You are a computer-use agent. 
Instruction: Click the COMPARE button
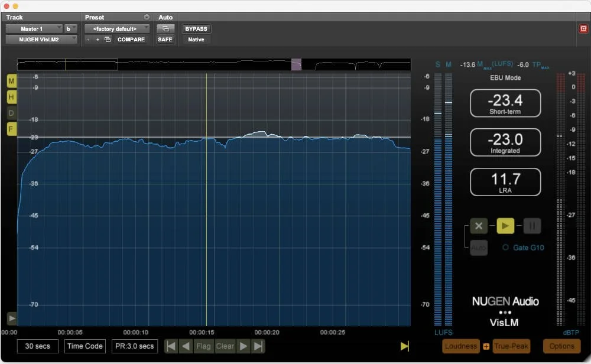(x=131, y=39)
